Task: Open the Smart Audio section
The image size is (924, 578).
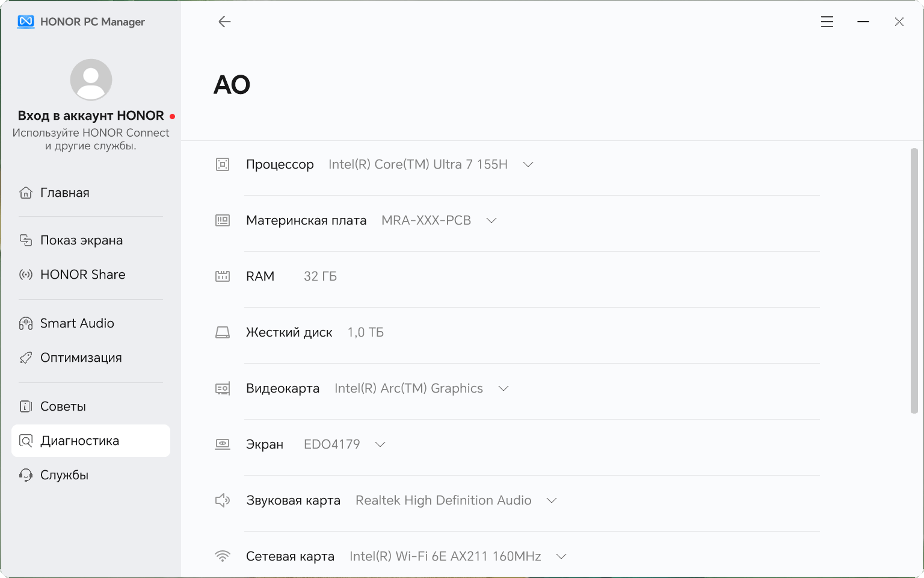Action: (x=77, y=323)
